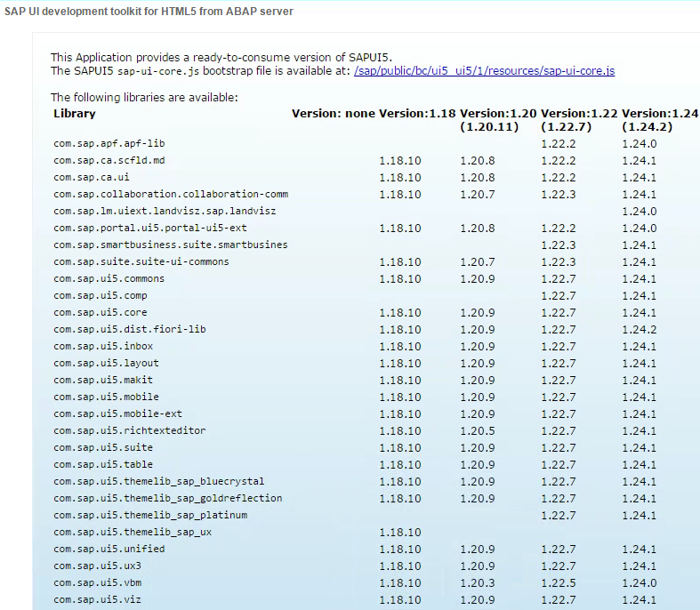Click 1.18.10 in com.sap.ca.ui row
Viewport: 700px width, 610px height.
coord(400,178)
